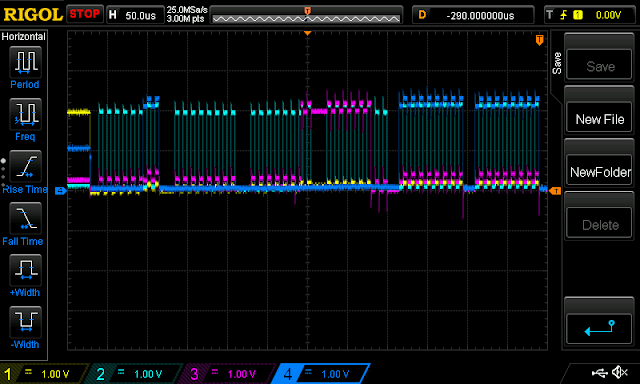Click the trigger level 0.00V readout
The image size is (640, 384).
pyautogui.click(x=608, y=16)
